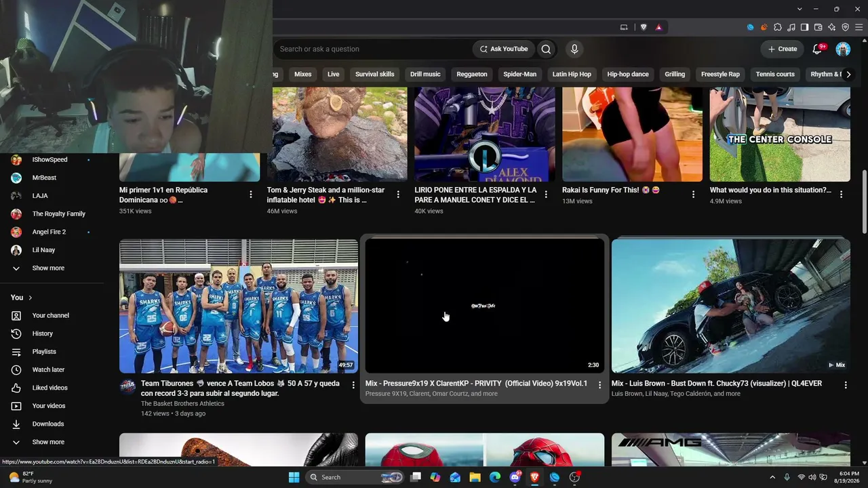The height and width of the screenshot is (488, 868).
Task: Click the orange extension icon in browser toolbar
Action: [764, 27]
